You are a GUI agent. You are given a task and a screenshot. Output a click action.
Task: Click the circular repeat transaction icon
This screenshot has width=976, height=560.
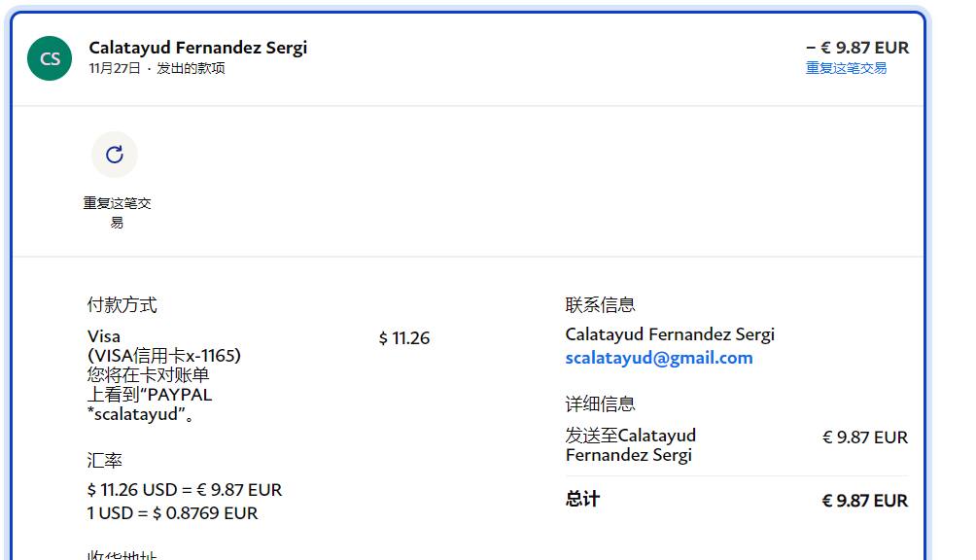click(115, 155)
